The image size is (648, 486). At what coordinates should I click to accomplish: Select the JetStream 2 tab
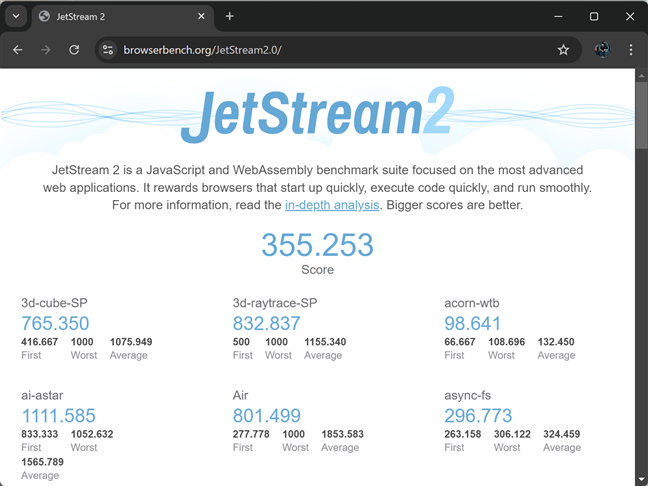coord(123,17)
